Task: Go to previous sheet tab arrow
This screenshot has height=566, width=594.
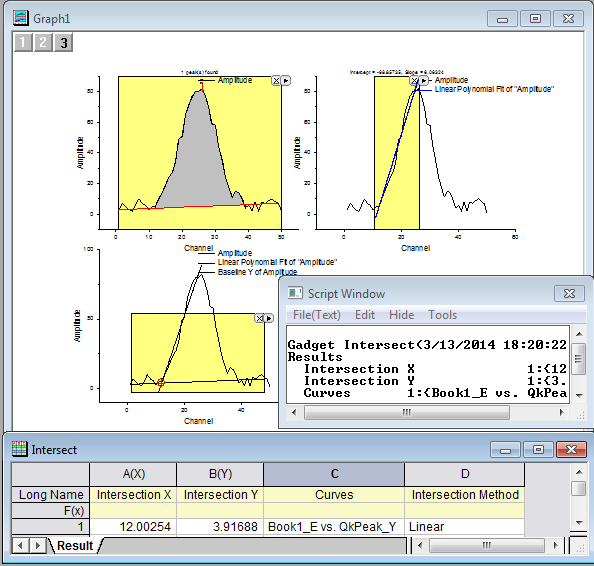Action: pos(20,546)
